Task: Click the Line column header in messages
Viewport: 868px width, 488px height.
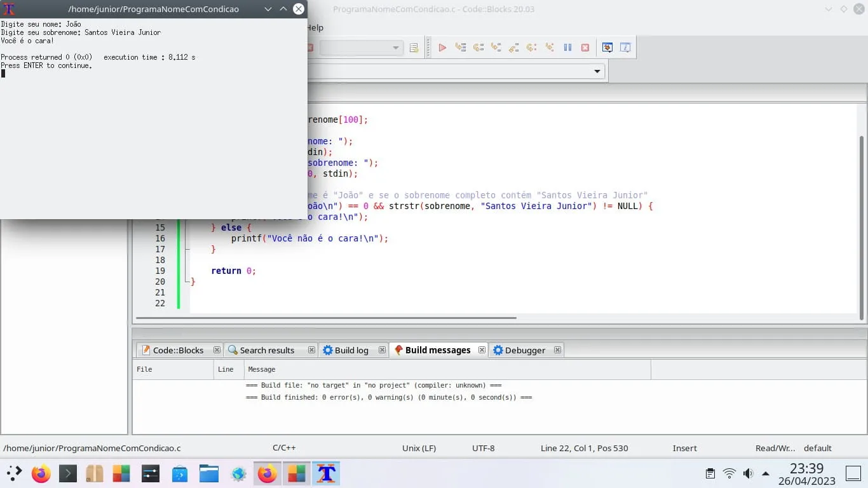Action: point(226,369)
